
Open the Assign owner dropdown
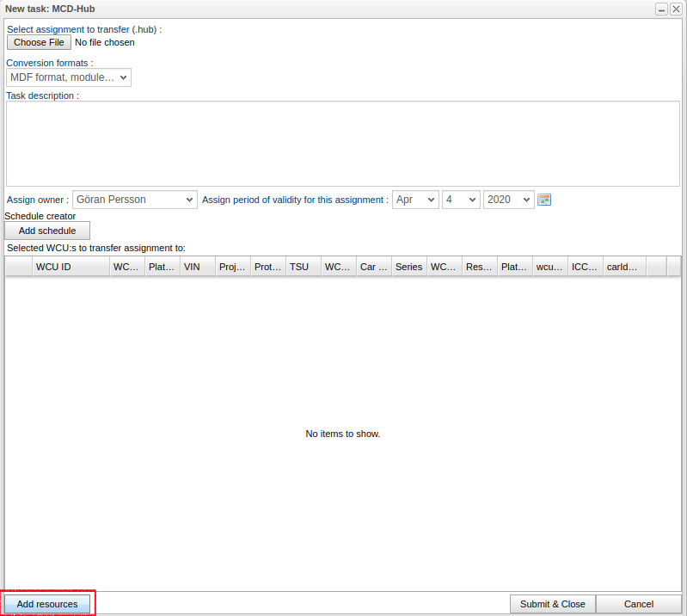click(135, 200)
